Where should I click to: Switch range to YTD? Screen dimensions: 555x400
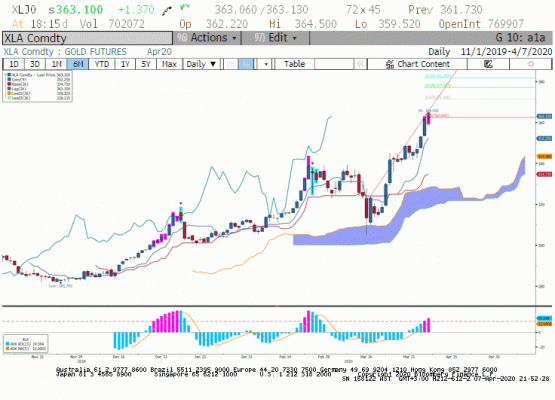click(x=102, y=64)
